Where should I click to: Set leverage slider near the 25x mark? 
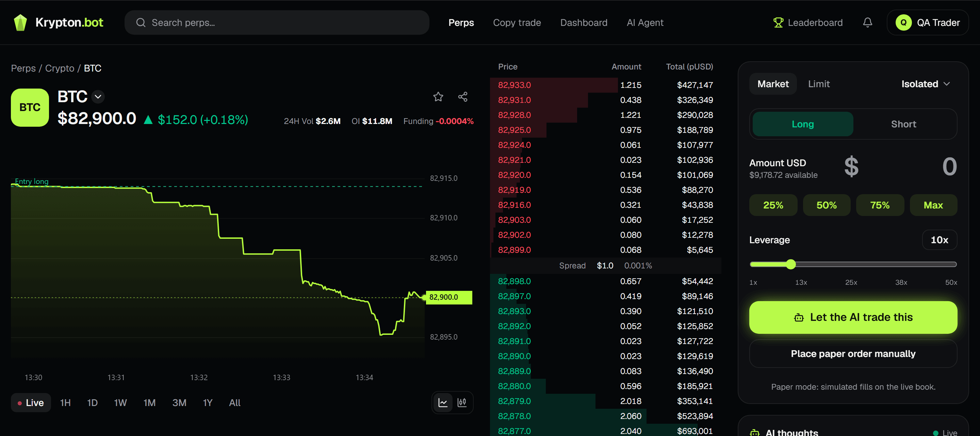(x=851, y=264)
